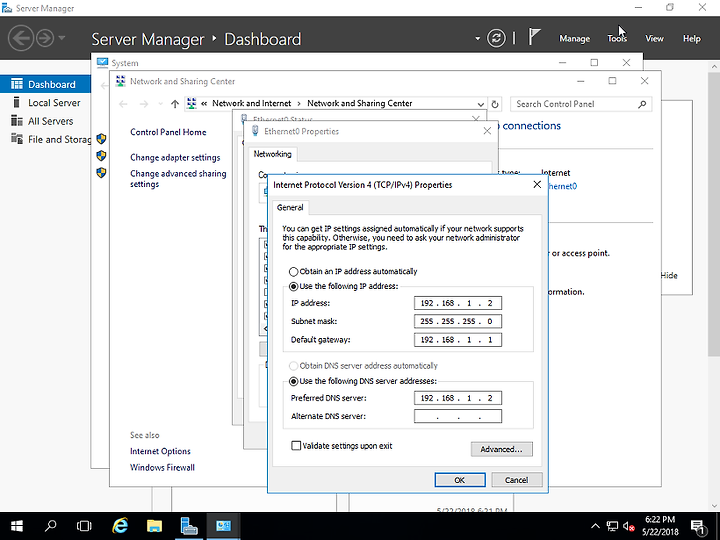The width and height of the screenshot is (720, 540).
Task: Click the Server Manager forward arrow icon
Action: [x=45, y=38]
